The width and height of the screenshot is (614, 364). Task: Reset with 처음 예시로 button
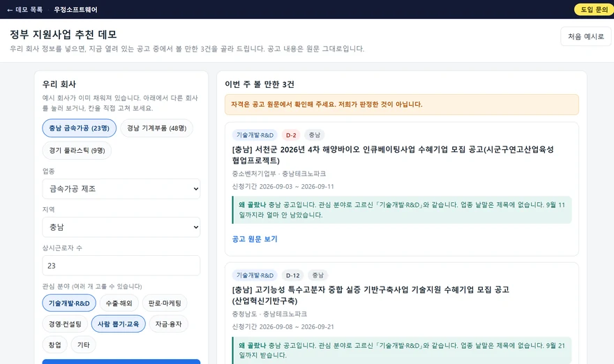point(586,36)
